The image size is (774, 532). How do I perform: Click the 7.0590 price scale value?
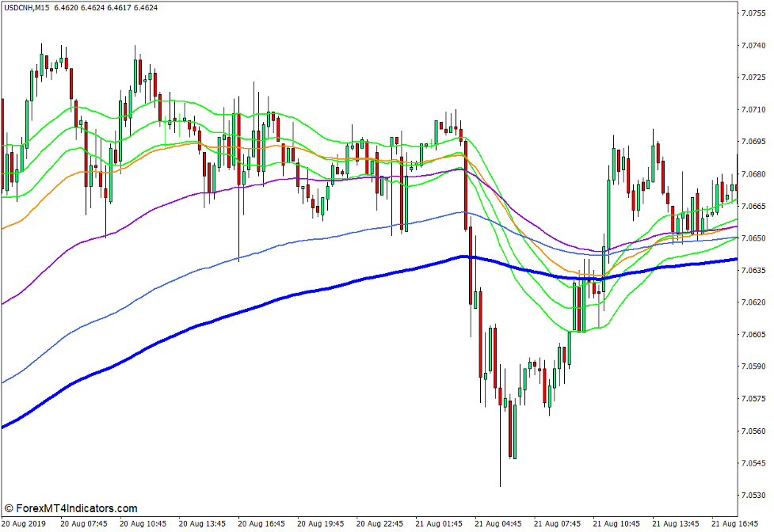coord(754,367)
